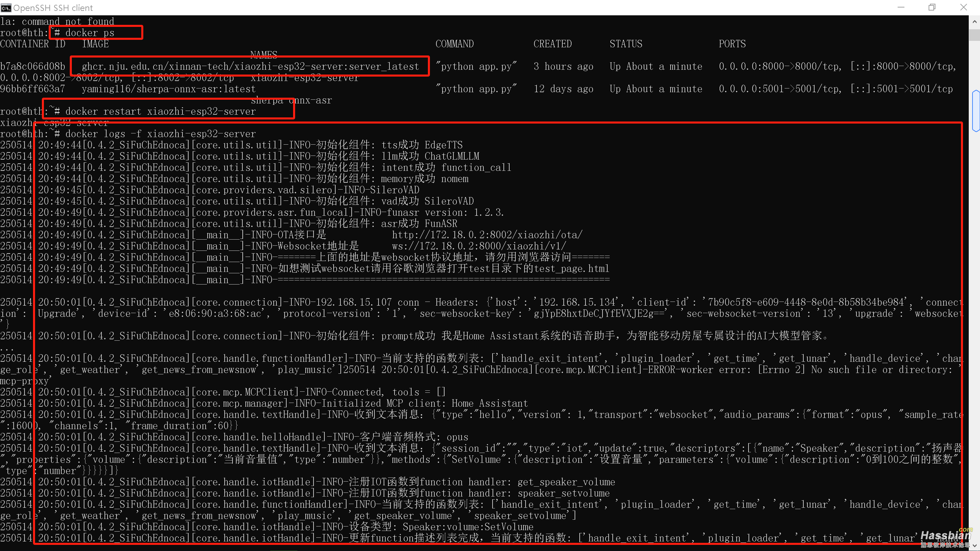Viewport: 980px width, 551px height.
Task: Click the yaming116/sherpa-onnx-asr:latest image name
Action: point(168,89)
